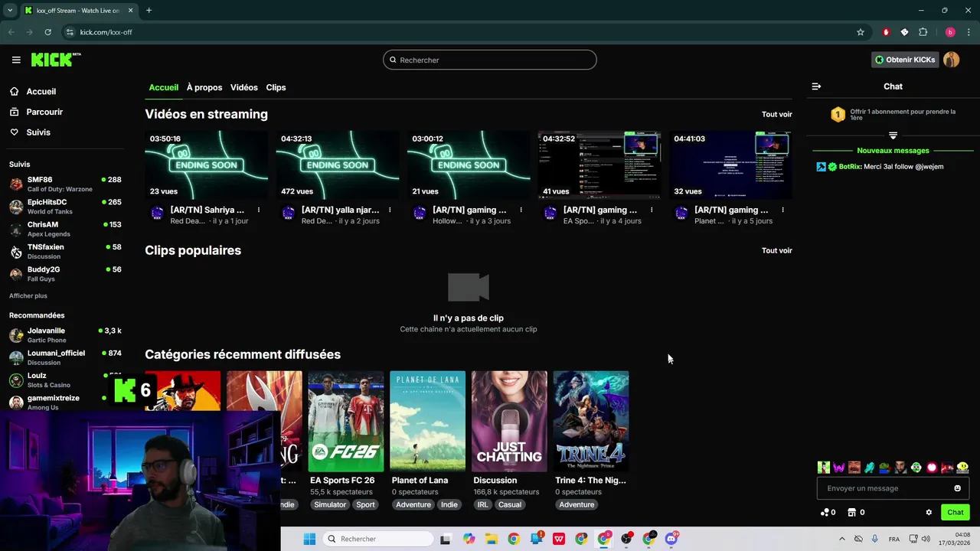Click the Sport tag
This screenshot has height=551, width=980.
(x=366, y=504)
